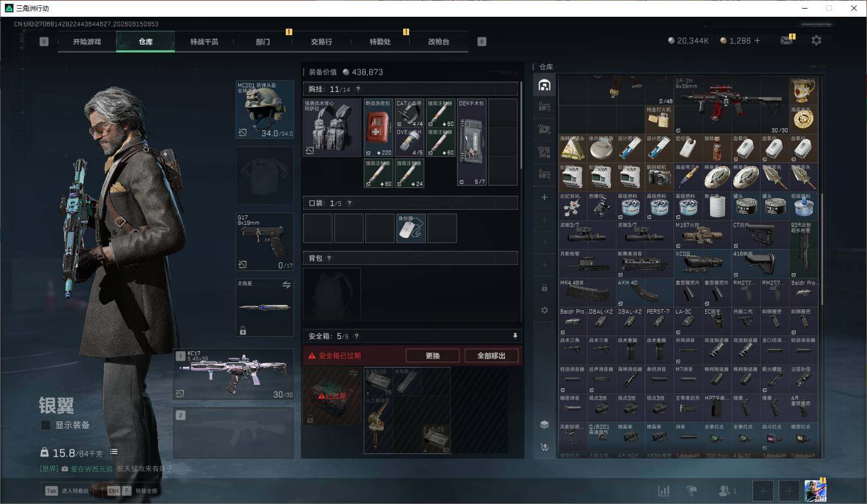Open the stash sidebar gear icon
The width and height of the screenshot is (867, 504).
pyautogui.click(x=544, y=310)
